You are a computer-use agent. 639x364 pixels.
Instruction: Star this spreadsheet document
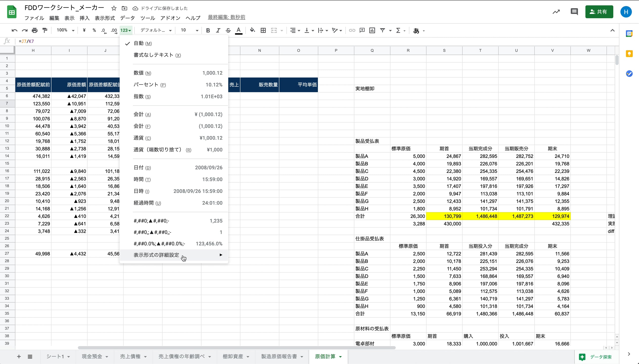click(114, 8)
